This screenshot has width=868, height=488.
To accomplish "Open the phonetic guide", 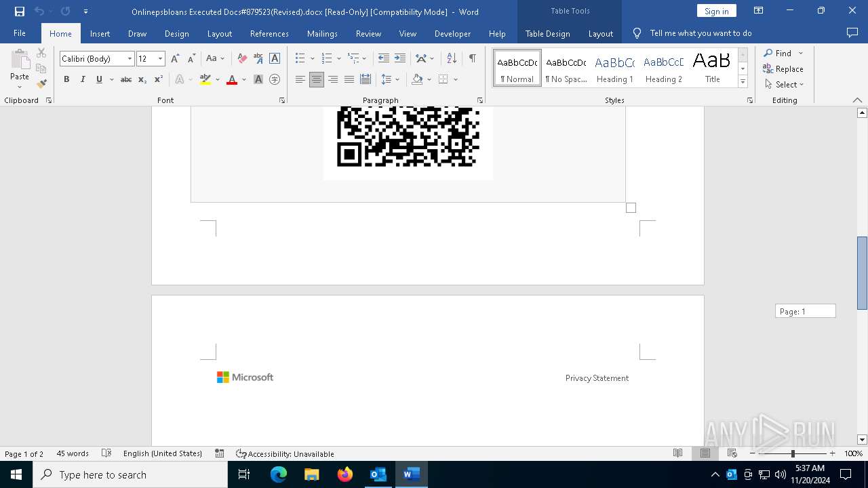I will point(258,59).
